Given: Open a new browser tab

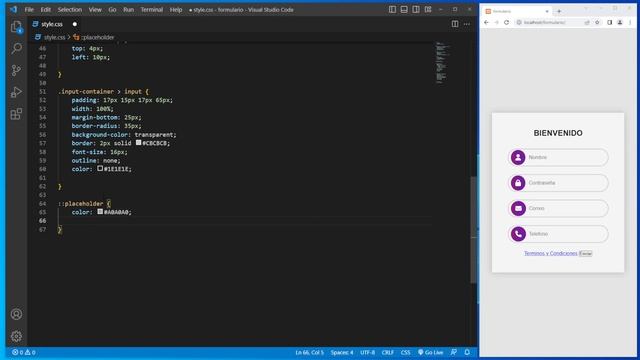Looking at the screenshot, I should [559, 11].
